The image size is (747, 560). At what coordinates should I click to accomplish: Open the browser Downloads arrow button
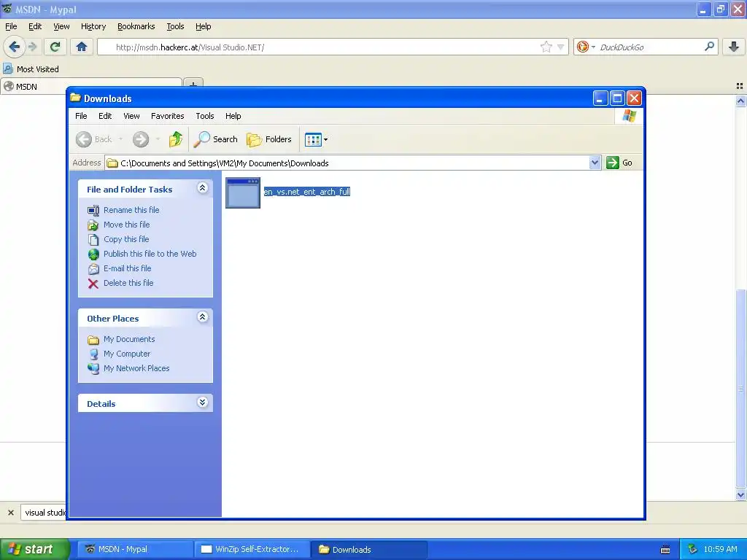734,47
